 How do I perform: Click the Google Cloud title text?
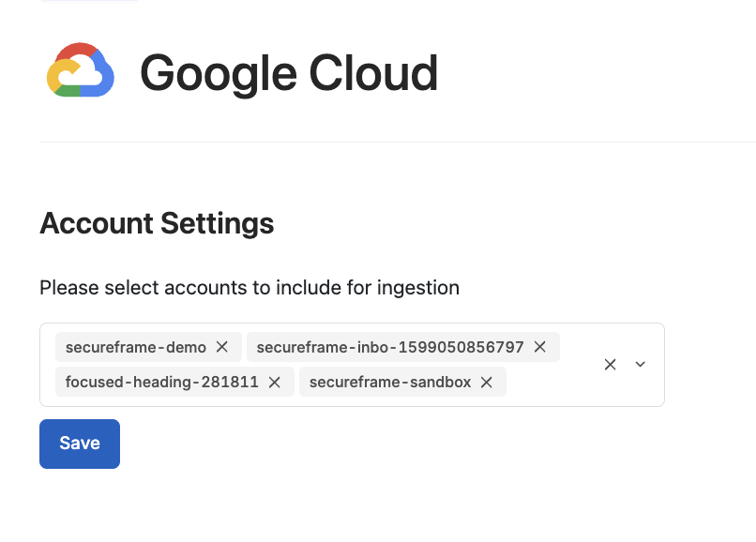(x=289, y=73)
